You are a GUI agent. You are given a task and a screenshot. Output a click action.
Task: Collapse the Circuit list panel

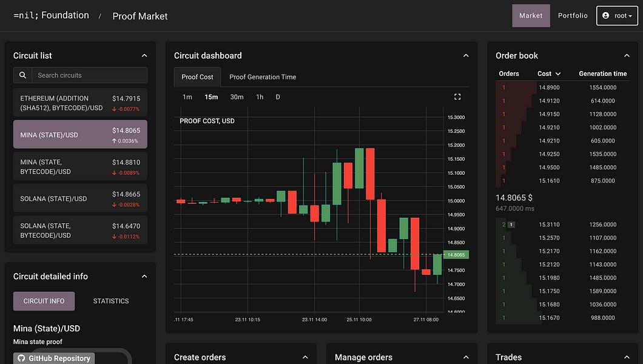(x=144, y=56)
